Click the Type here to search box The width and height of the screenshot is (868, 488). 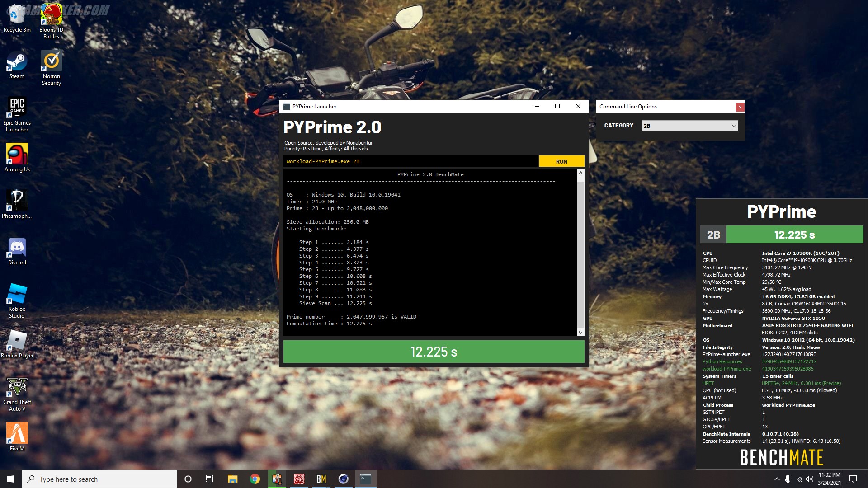tap(99, 479)
